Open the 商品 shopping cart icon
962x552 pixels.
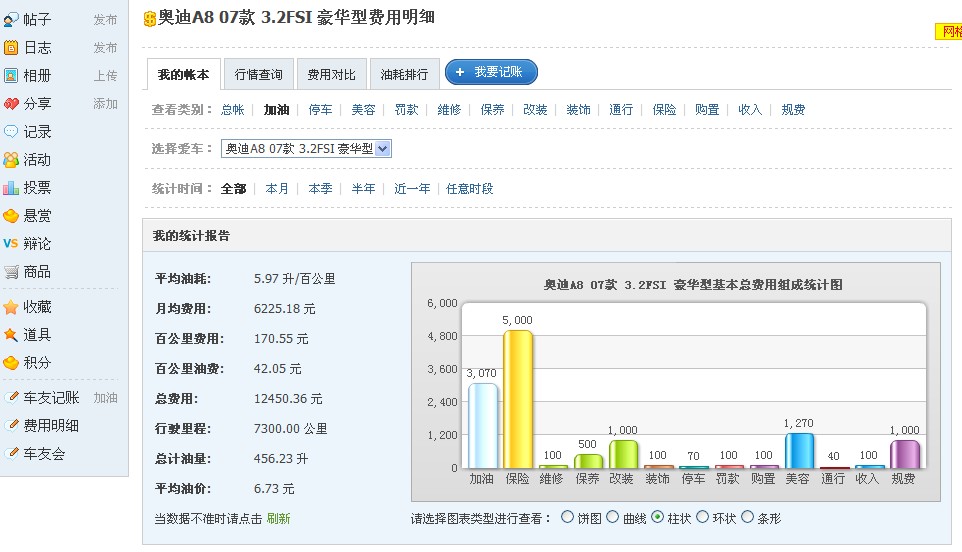click(x=11, y=272)
